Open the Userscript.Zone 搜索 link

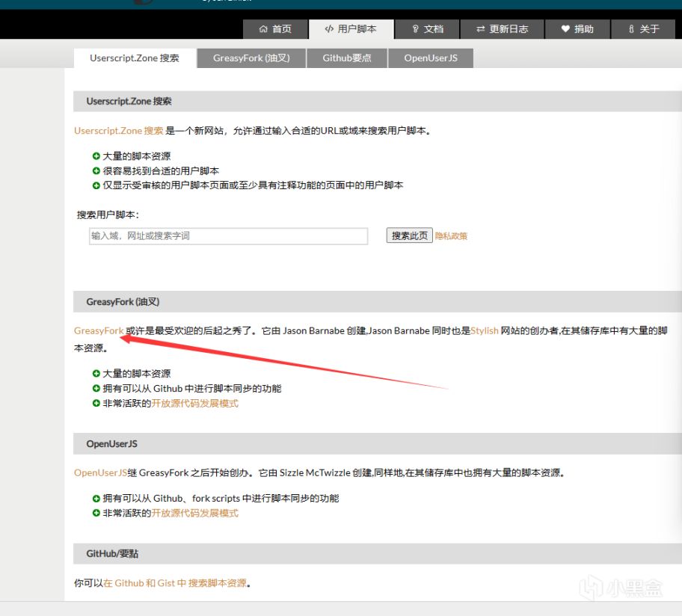(118, 131)
